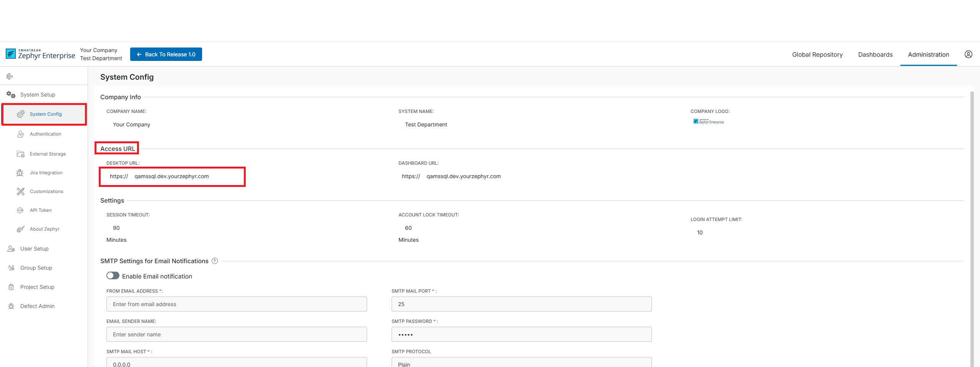Click the Zephyr Enterprise logo
The image size is (980, 367).
(41, 54)
